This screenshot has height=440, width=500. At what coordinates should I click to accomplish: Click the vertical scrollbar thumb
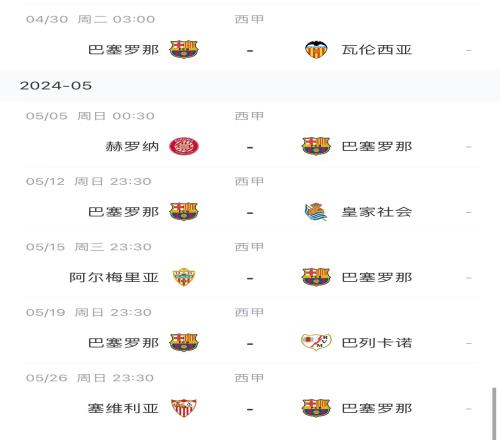(494, 413)
